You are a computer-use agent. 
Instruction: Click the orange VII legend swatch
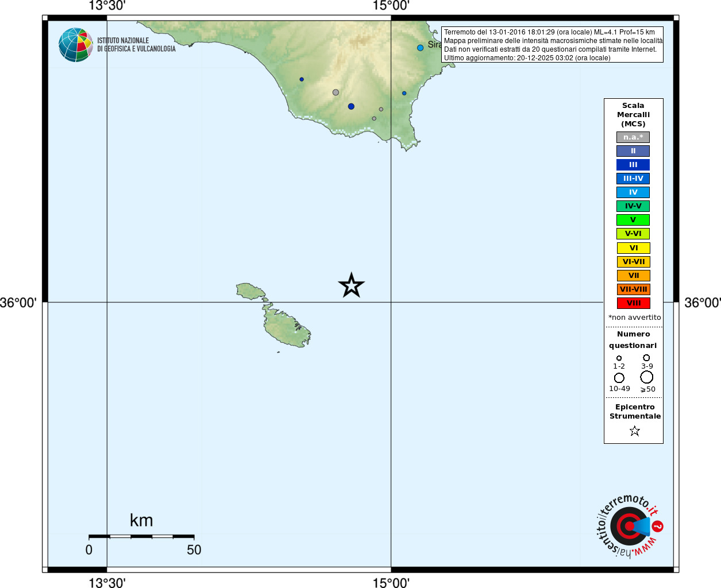(x=634, y=276)
